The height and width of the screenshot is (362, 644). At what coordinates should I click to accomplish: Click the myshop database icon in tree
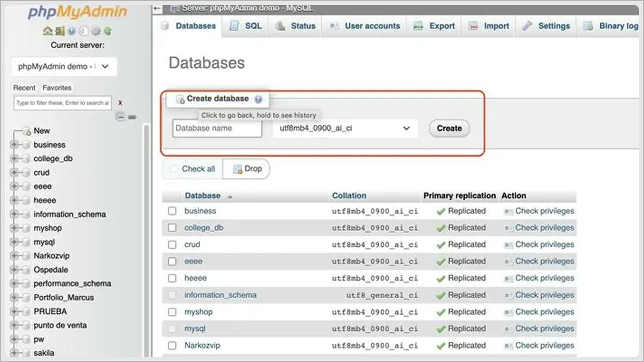pos(25,228)
